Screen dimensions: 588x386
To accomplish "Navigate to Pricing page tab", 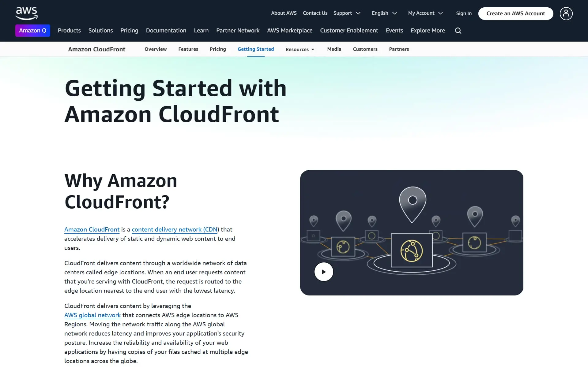I will 217,49.
